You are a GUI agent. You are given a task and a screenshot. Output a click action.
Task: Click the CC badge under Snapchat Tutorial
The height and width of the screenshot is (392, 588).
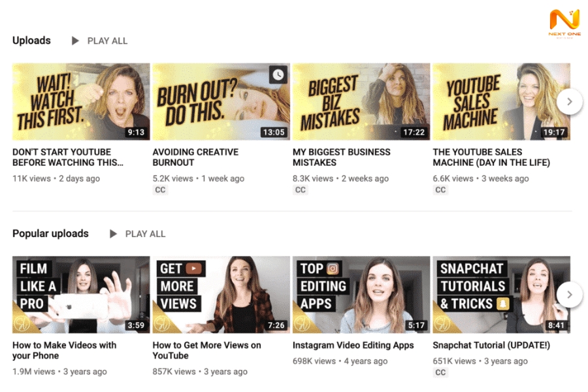(x=440, y=372)
